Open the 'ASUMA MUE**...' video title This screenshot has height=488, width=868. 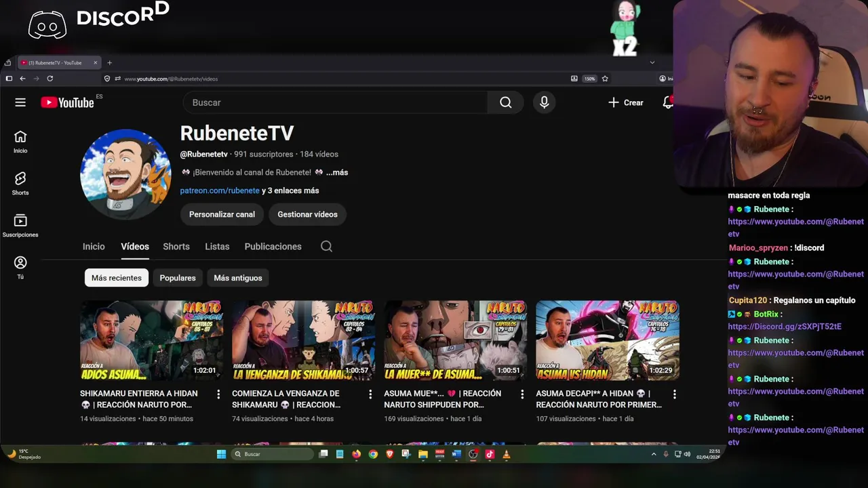pos(443,399)
